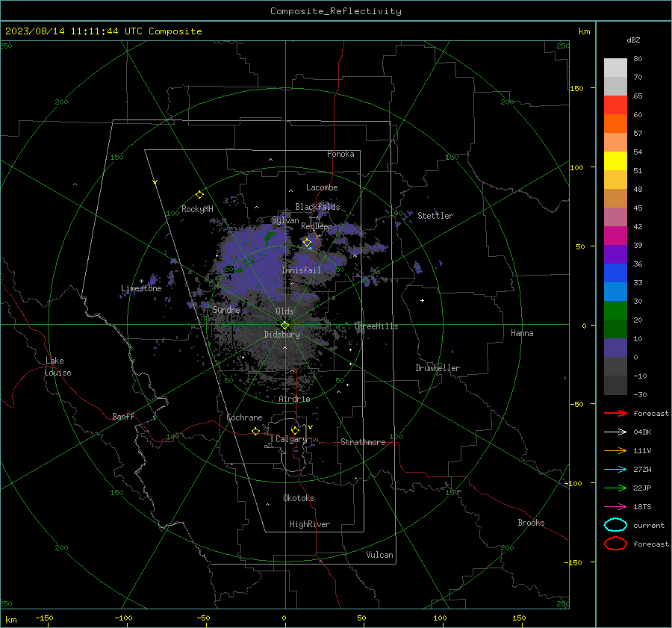Choose the magenta 18TS arrow
Screen dimensions: 672x628
click(x=615, y=506)
